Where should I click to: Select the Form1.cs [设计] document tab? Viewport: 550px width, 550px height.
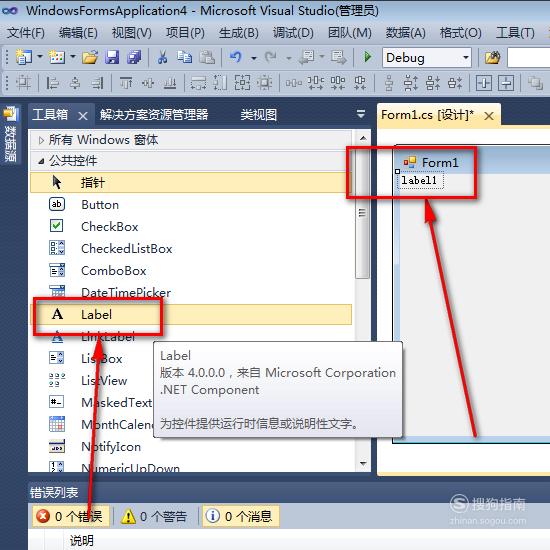[427, 115]
